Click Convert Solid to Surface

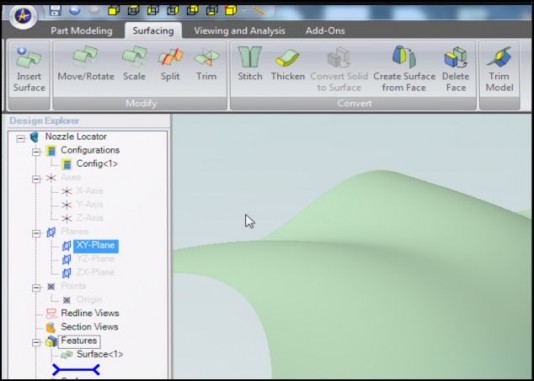339,70
